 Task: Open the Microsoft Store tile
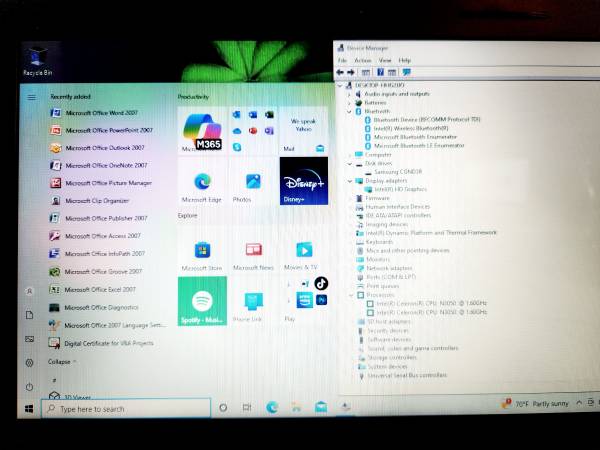coord(202,252)
